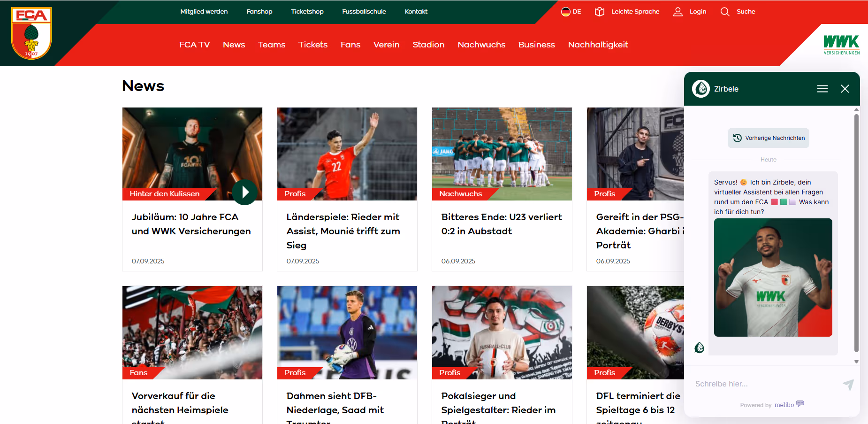The height and width of the screenshot is (424, 868).
Task: Open Gereift in der PSG-Akademie article
Action: (x=640, y=231)
